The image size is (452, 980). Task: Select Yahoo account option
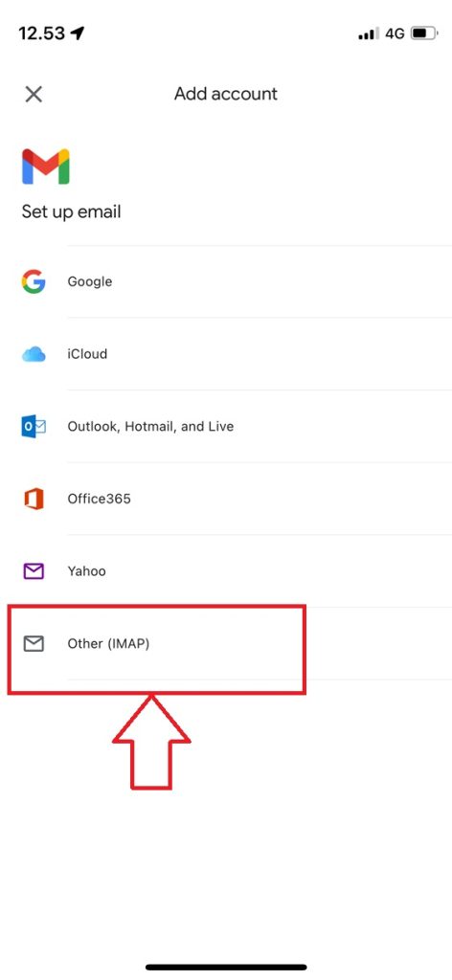click(226, 571)
